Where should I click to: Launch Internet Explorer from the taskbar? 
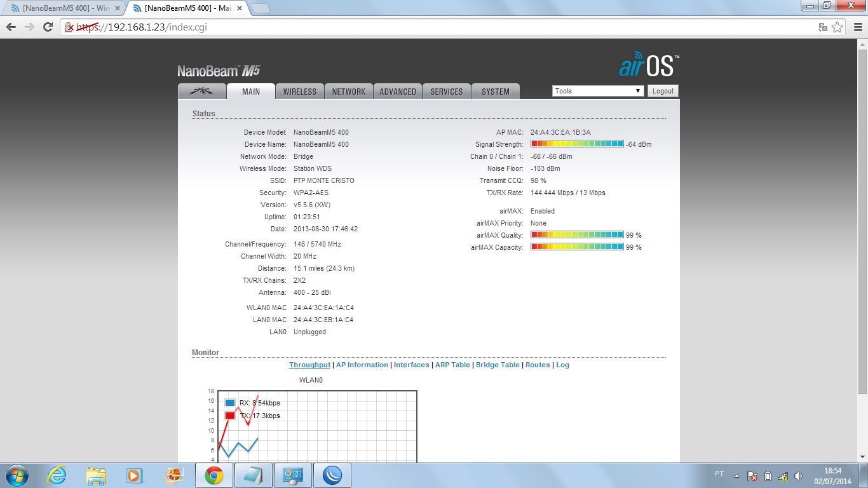click(x=57, y=475)
